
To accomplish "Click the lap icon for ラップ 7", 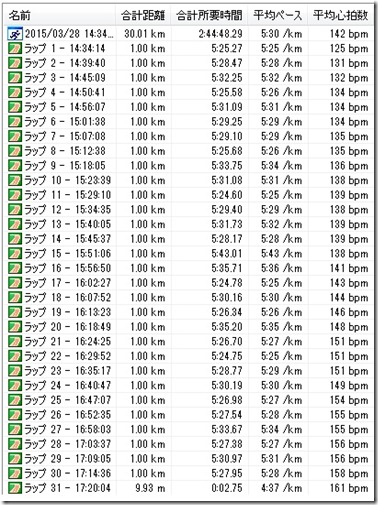I will coord(15,137).
